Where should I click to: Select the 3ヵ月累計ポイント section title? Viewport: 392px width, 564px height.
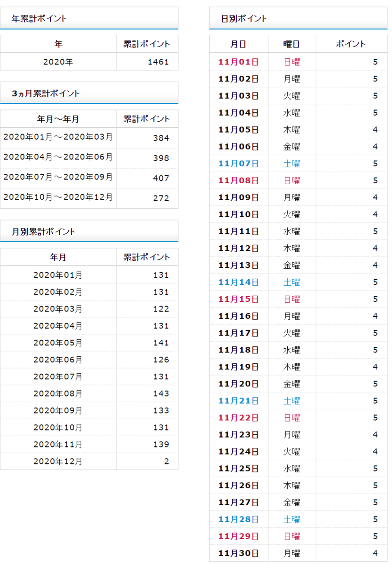[x=32, y=92]
